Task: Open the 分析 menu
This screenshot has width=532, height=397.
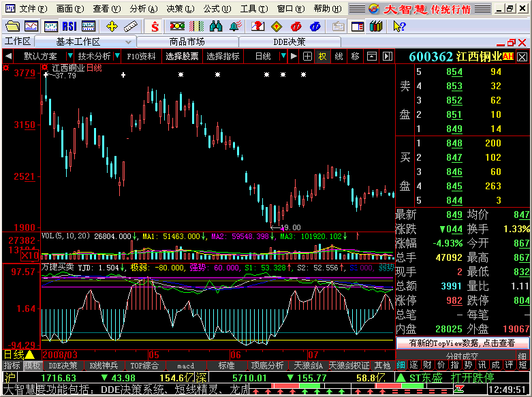Action: pyautogui.click(x=144, y=8)
